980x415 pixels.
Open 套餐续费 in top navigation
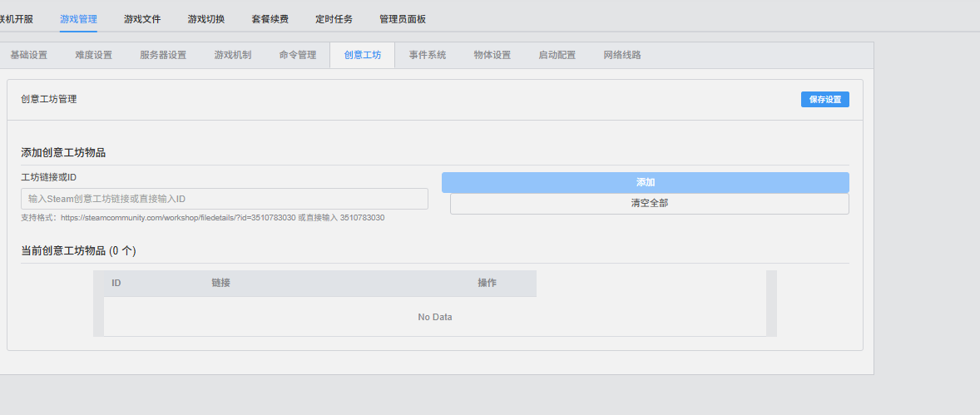click(x=270, y=19)
